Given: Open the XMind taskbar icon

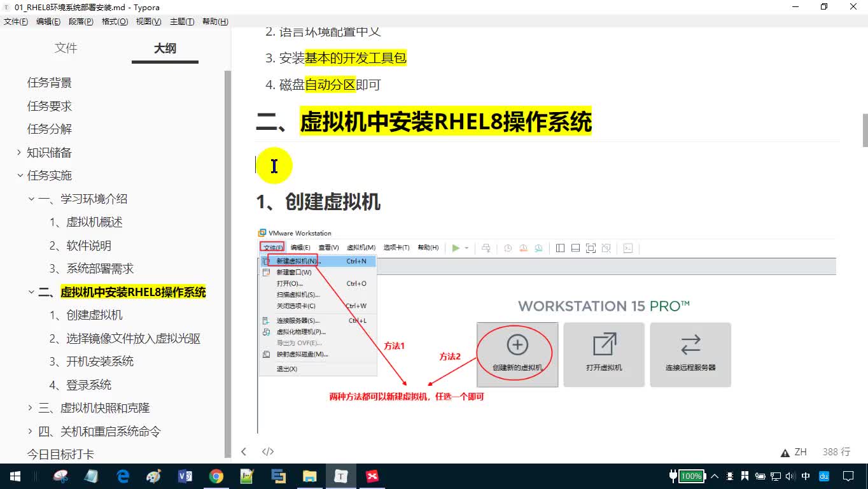Looking at the screenshot, I should (x=372, y=476).
